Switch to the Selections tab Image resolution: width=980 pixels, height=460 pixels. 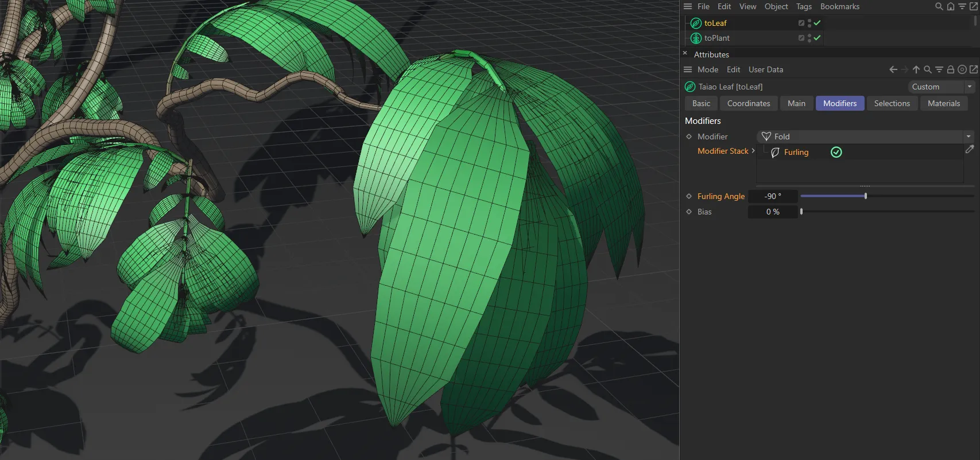pyautogui.click(x=892, y=103)
